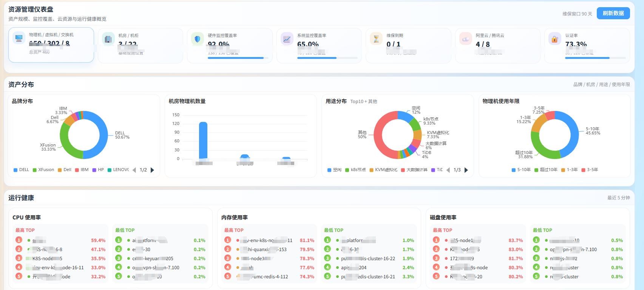The height and width of the screenshot is (290, 644).
Task: Click the 47.1% CPU usage value
Action: [x=98, y=250]
